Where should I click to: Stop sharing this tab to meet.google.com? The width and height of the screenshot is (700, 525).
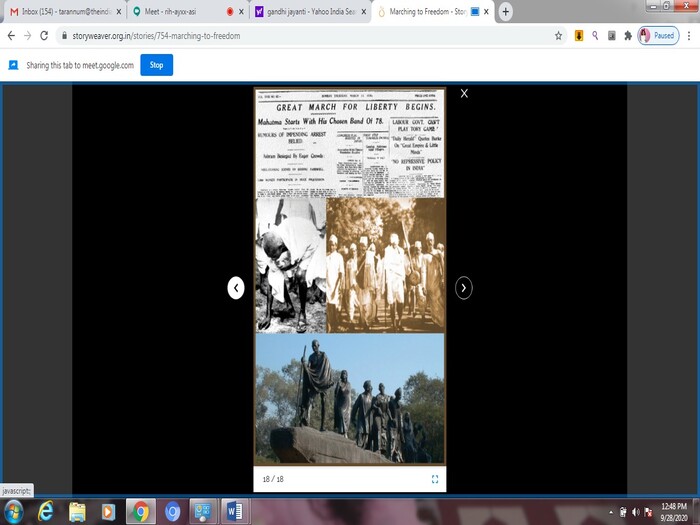156,65
